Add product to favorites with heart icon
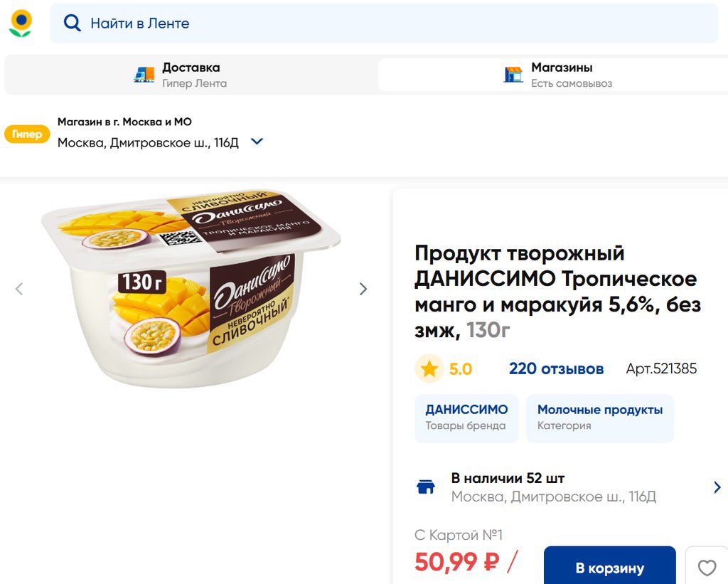Screen dimensions: 728x584 point(707,568)
